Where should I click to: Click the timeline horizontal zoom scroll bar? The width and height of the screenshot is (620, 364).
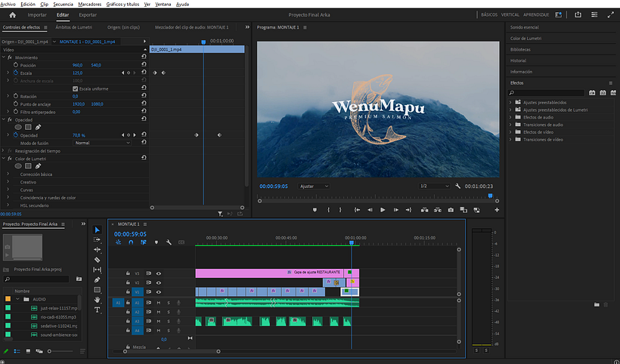(172, 351)
